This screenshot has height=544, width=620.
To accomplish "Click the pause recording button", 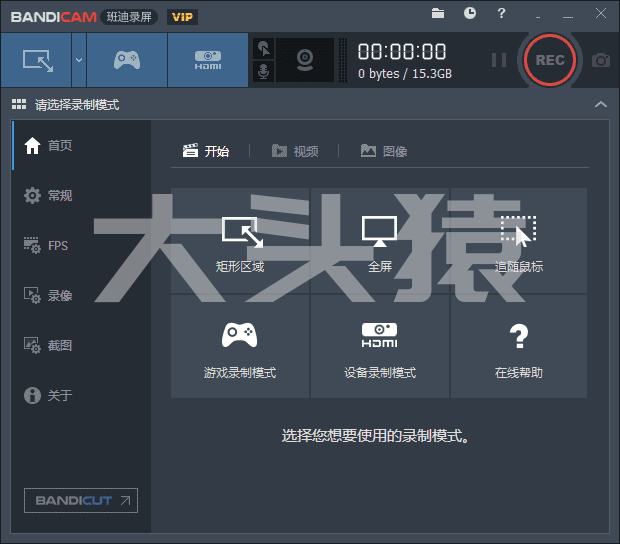I will [x=499, y=60].
